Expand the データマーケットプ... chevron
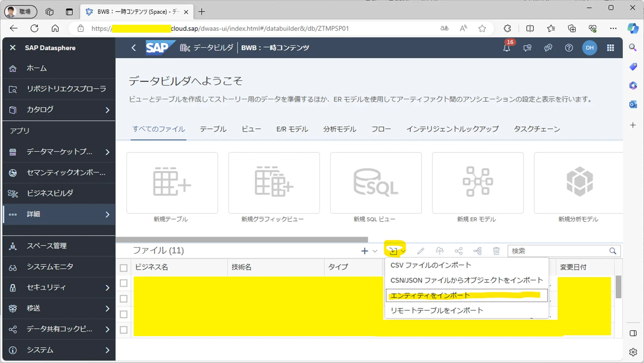The height and width of the screenshot is (363, 644). [107, 152]
